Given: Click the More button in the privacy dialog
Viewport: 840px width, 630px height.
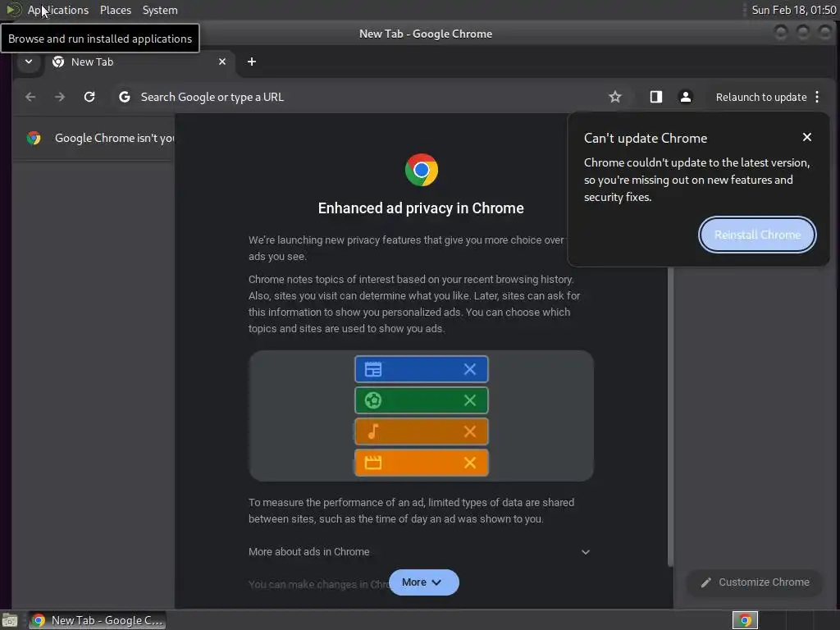Looking at the screenshot, I should coord(424,582).
